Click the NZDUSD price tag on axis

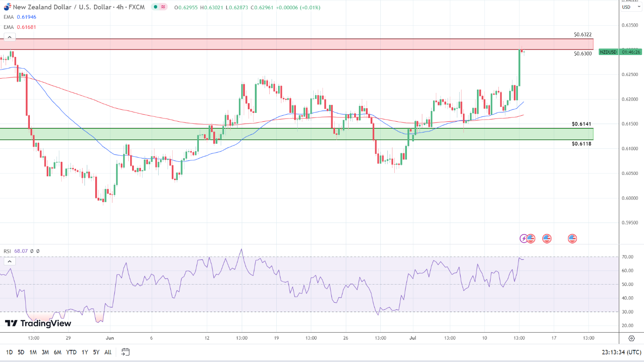coord(608,52)
